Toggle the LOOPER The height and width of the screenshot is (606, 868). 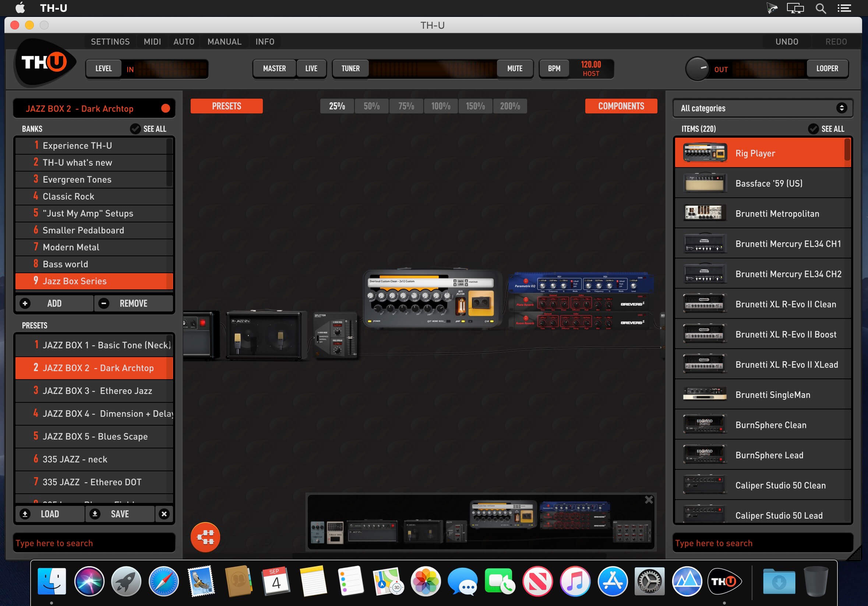pyautogui.click(x=827, y=68)
